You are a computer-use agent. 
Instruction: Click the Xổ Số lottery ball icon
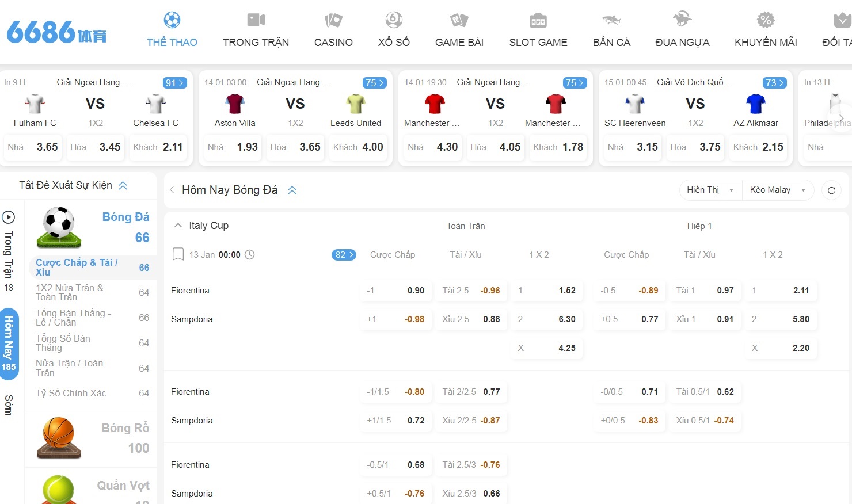tap(394, 20)
